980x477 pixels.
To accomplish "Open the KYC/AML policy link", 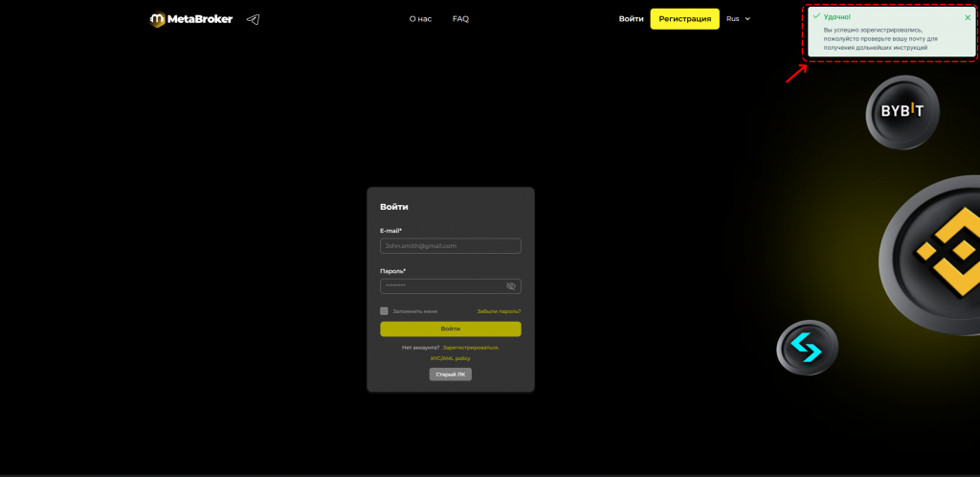I will point(451,359).
